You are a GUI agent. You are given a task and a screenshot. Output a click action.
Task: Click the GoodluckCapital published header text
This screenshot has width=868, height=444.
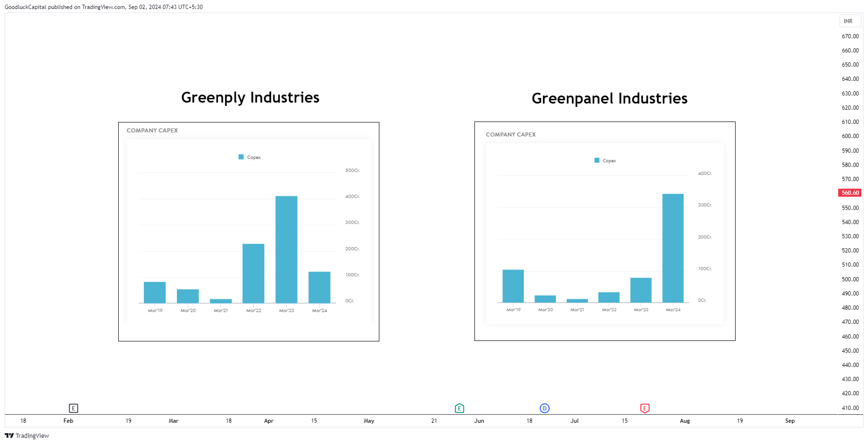coord(104,7)
